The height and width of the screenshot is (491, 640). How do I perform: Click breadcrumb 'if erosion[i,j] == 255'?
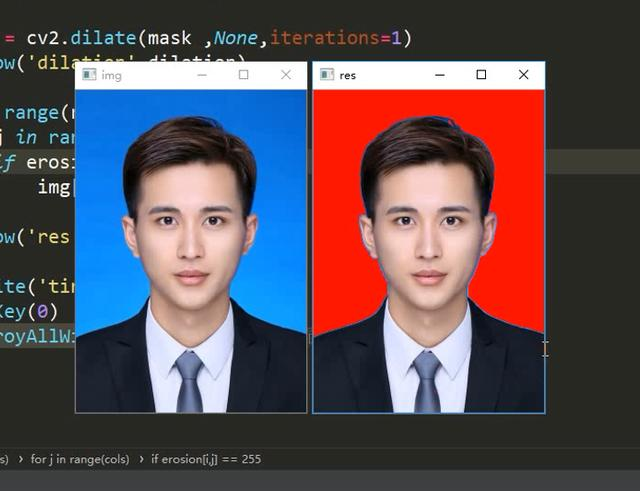click(206, 460)
